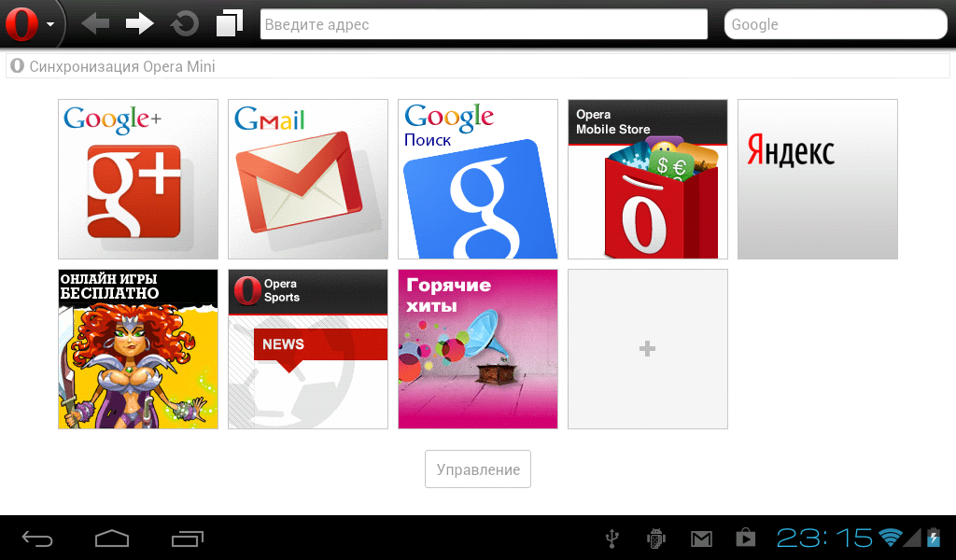Go forward to the next page
Screen dimensions: 956x560
(x=140, y=23)
